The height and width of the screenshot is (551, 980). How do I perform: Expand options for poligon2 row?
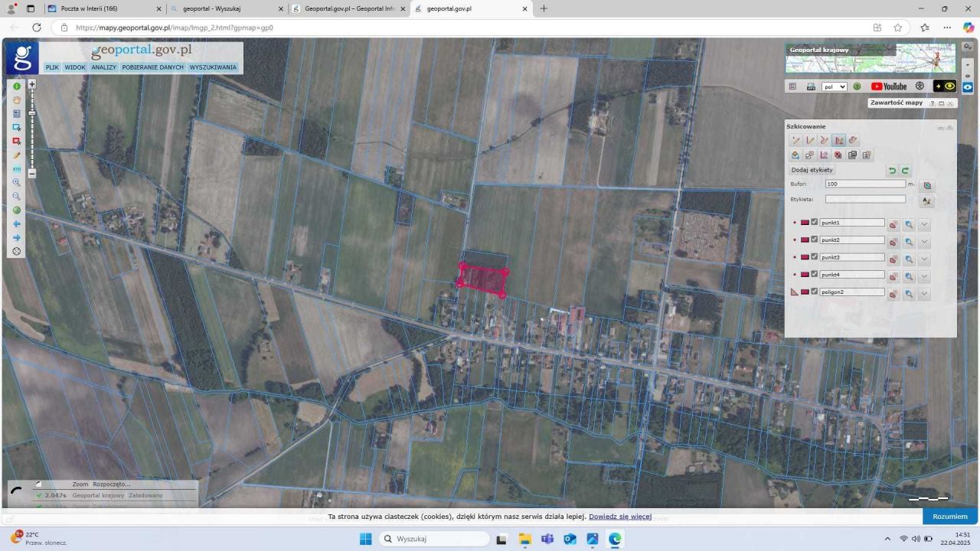[x=924, y=294]
